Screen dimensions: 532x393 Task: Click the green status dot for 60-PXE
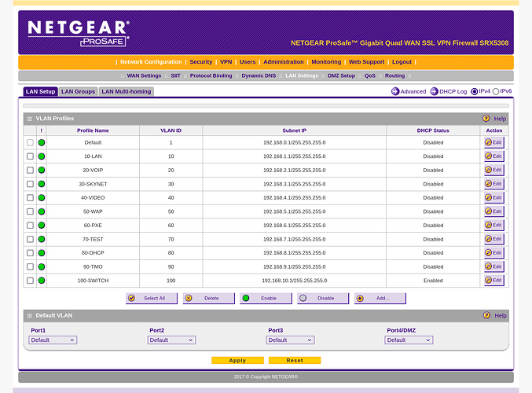point(42,226)
